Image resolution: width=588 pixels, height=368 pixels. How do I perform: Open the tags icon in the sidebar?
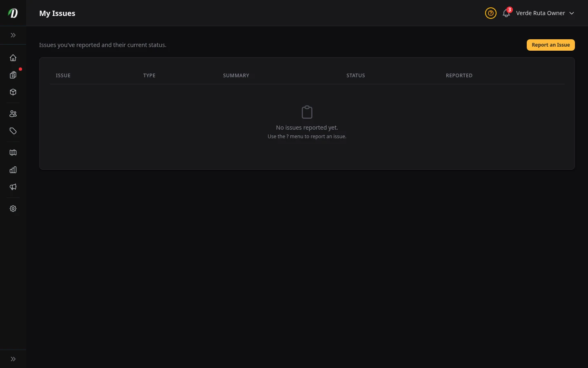pos(13,131)
